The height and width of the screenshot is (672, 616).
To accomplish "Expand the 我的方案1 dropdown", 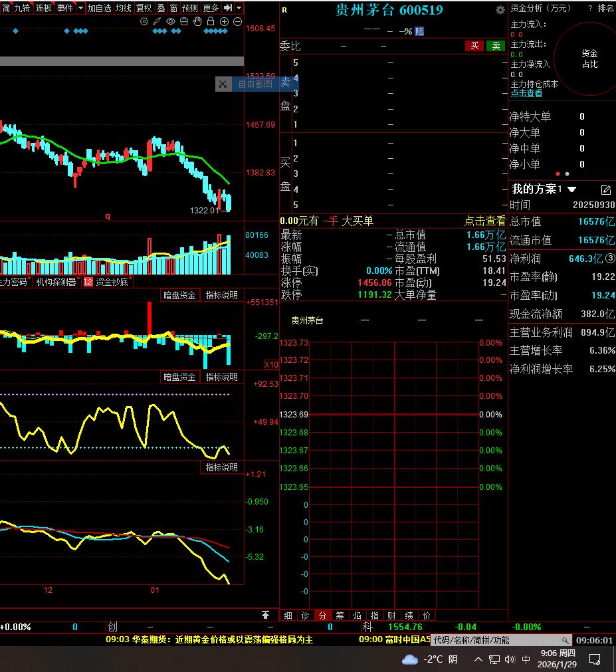I will pos(572,189).
